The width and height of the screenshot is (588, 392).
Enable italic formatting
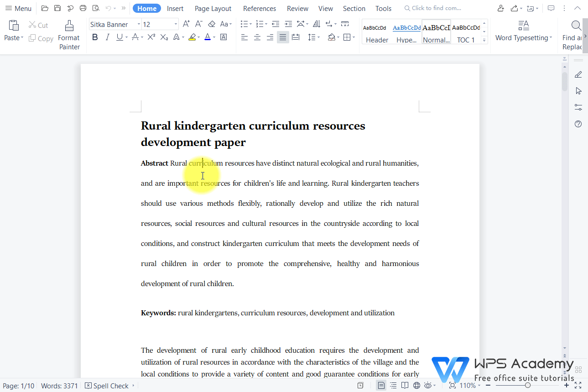point(107,37)
